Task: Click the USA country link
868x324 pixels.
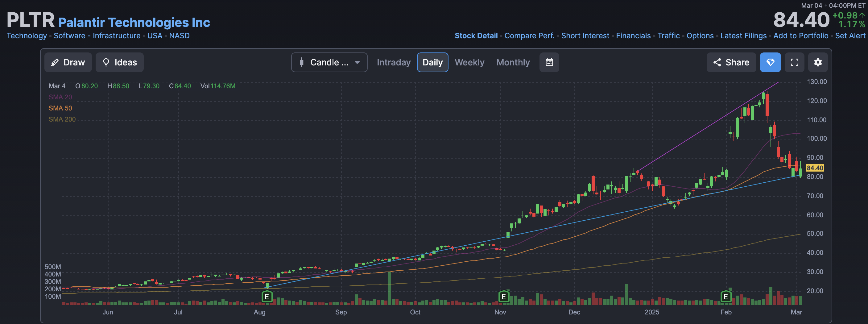Action: (155, 36)
